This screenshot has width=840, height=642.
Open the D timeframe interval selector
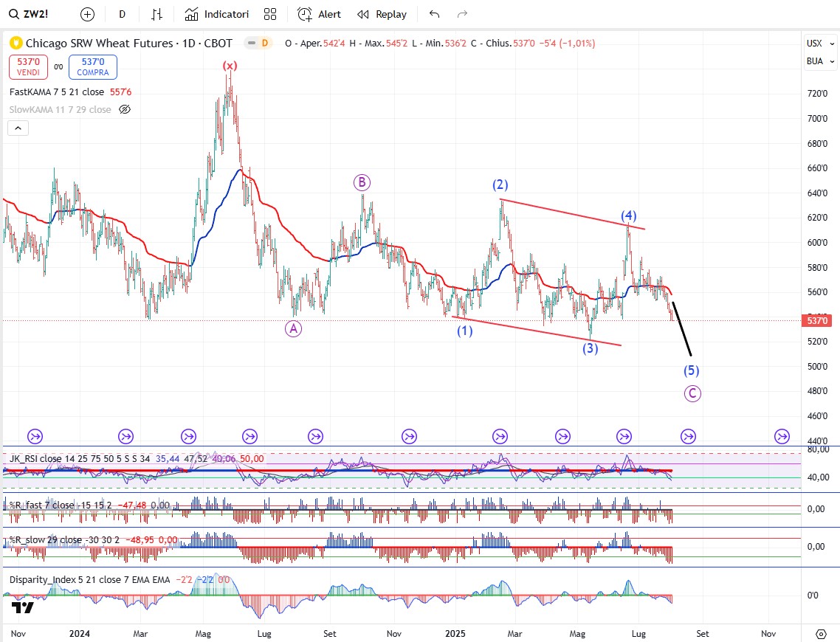click(122, 14)
